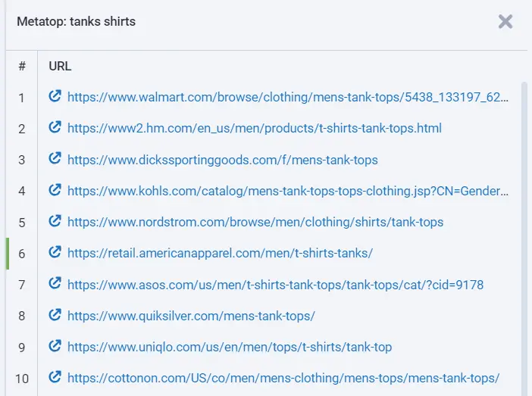Click external link icon beside Nordstrom URL
The width and height of the screenshot is (532, 396).
tap(55, 222)
